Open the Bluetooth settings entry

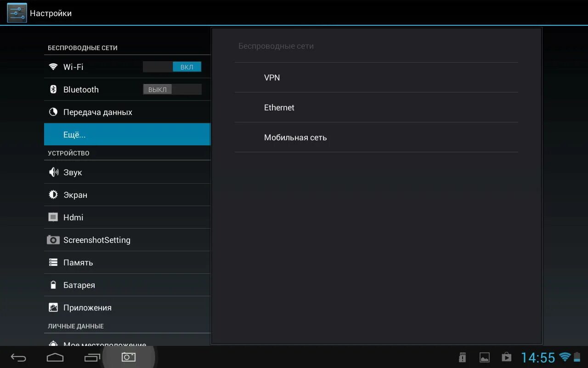(127, 89)
